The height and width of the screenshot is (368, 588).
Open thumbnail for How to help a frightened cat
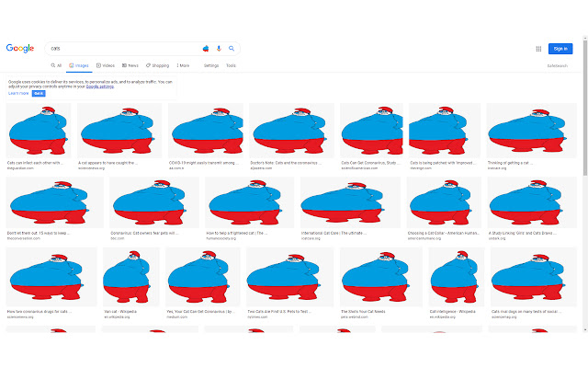[249, 202]
